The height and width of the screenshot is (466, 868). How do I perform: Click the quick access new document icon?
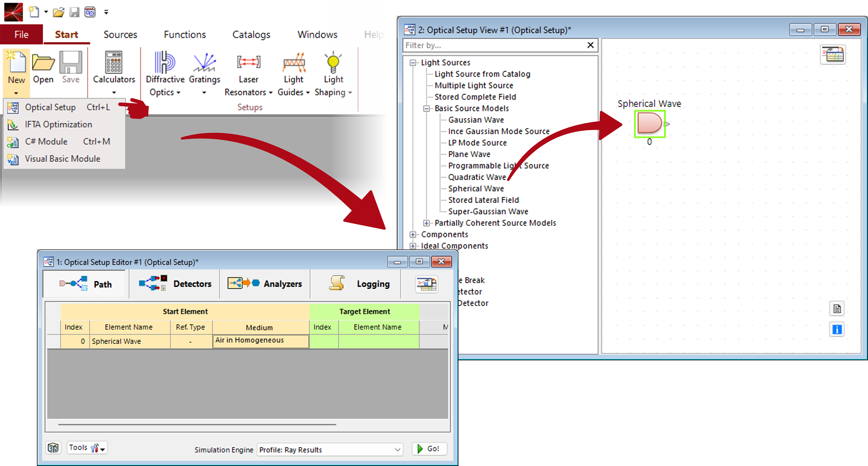click(x=33, y=12)
